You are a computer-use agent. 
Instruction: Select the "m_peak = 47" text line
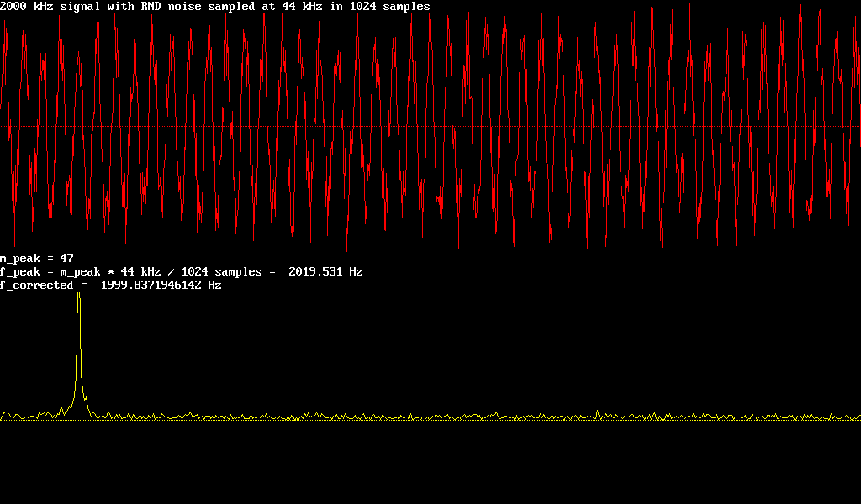(x=37, y=258)
